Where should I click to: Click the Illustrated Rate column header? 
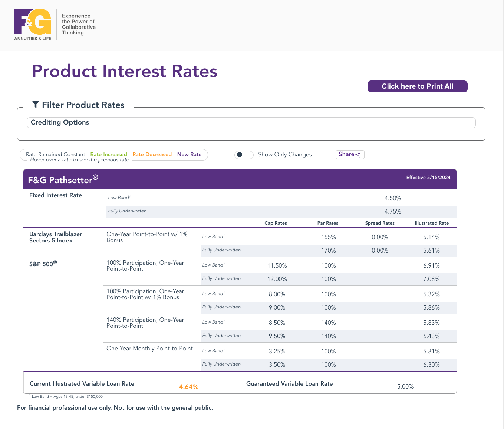(432, 223)
